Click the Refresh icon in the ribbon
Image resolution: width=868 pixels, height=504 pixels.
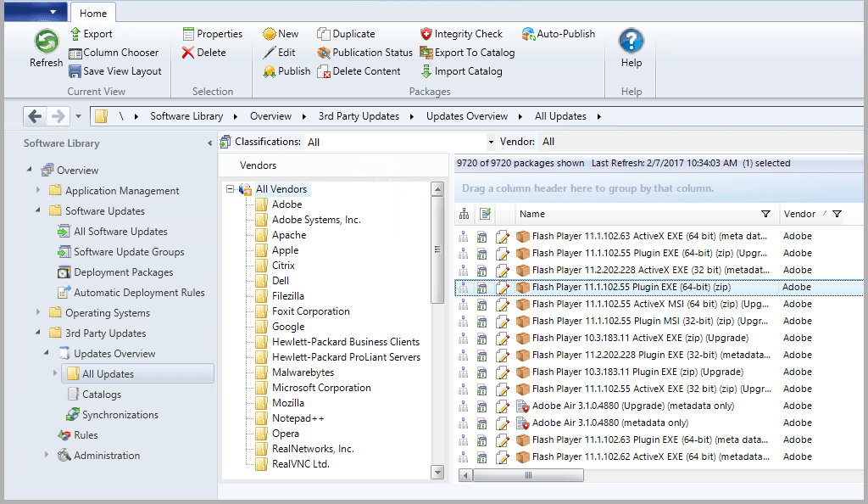click(46, 42)
